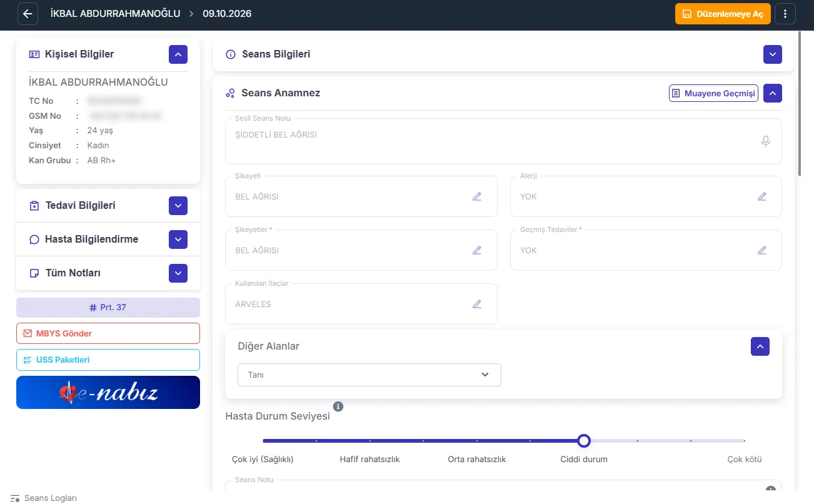Click the Orta rahatsızlık slider label
Viewport: 814px width, 504px height.
click(x=477, y=459)
